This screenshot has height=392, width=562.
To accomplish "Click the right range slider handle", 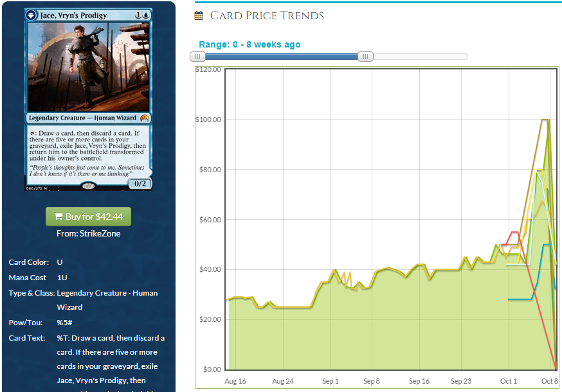I will tap(366, 57).
